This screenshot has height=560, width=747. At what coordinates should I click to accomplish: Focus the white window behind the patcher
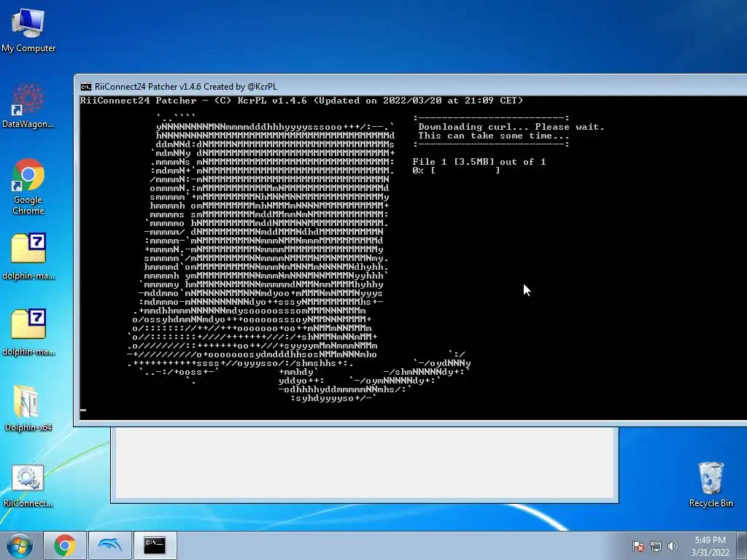[365, 464]
